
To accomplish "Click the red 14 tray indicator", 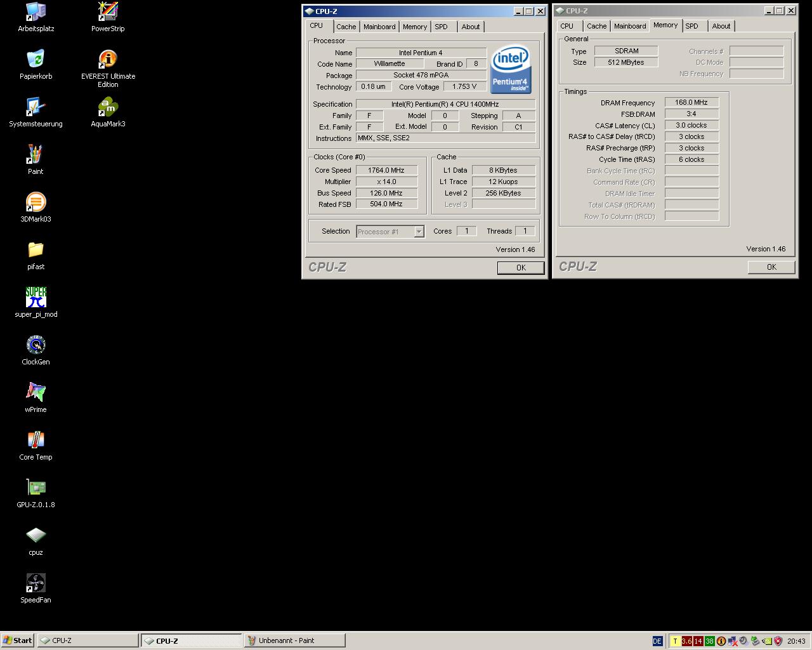I will [698, 641].
